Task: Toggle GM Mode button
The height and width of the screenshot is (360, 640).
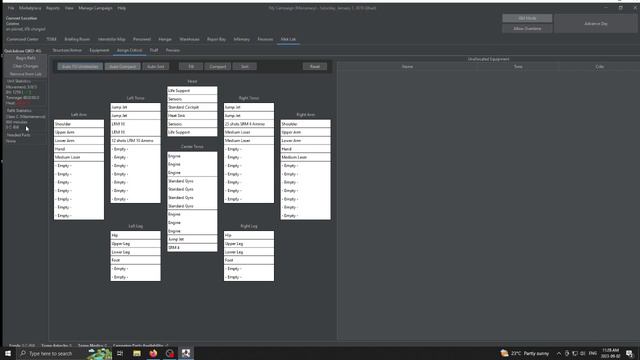Action: point(527,18)
